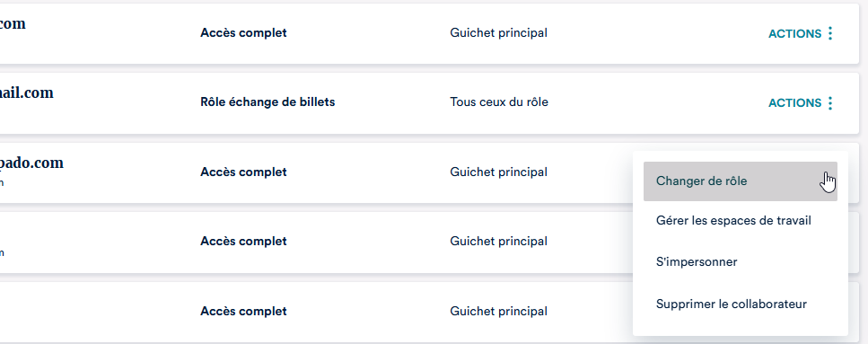Click the Tous ceux du rôle workspace text
Image resolution: width=868 pixels, height=344 pixels.
499,101
